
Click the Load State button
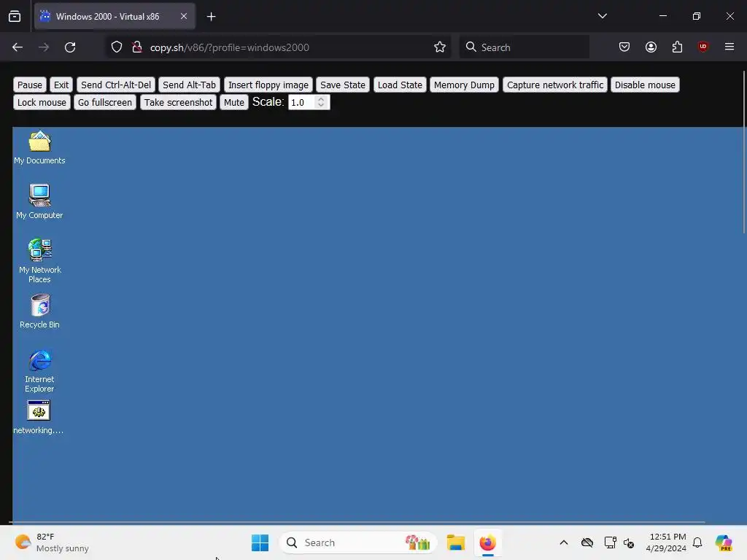click(x=400, y=85)
